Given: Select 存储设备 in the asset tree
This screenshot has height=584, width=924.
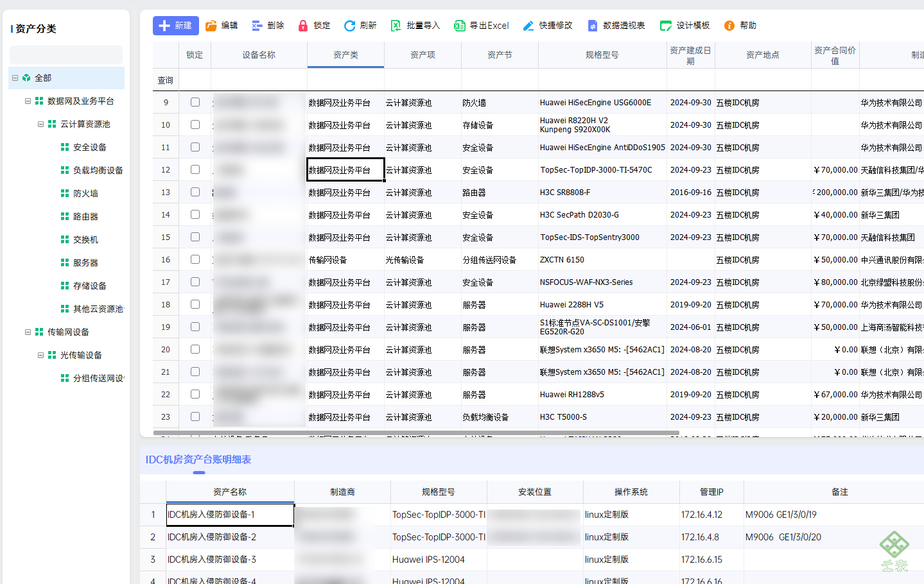Looking at the screenshot, I should pos(89,286).
